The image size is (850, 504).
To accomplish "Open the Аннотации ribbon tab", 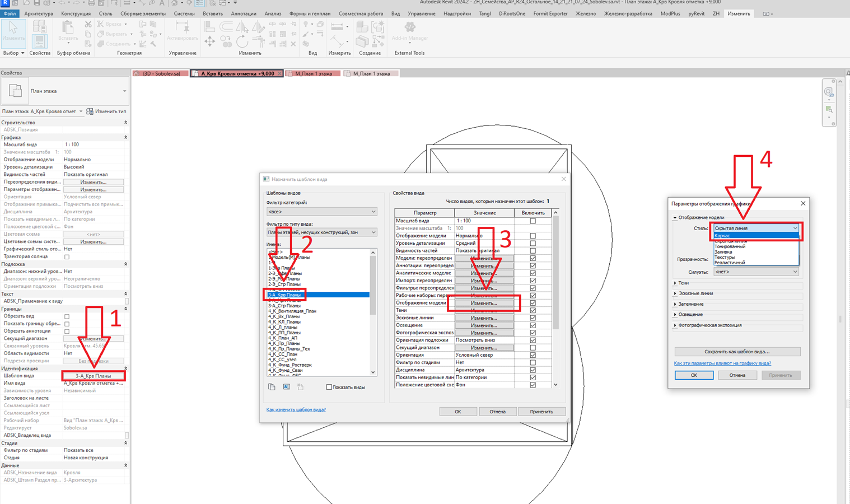I will click(244, 13).
